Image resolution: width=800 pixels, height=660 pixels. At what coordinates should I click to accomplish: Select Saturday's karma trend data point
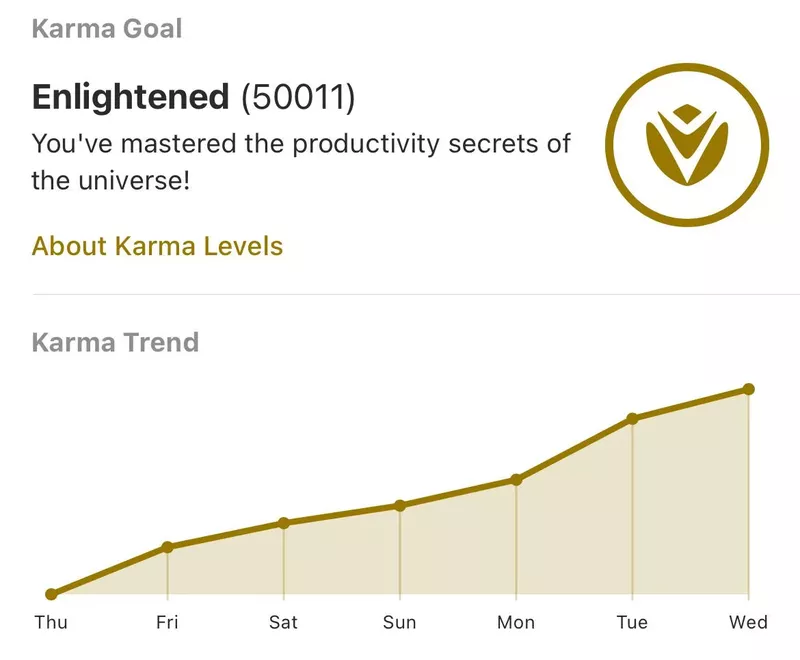point(284,523)
